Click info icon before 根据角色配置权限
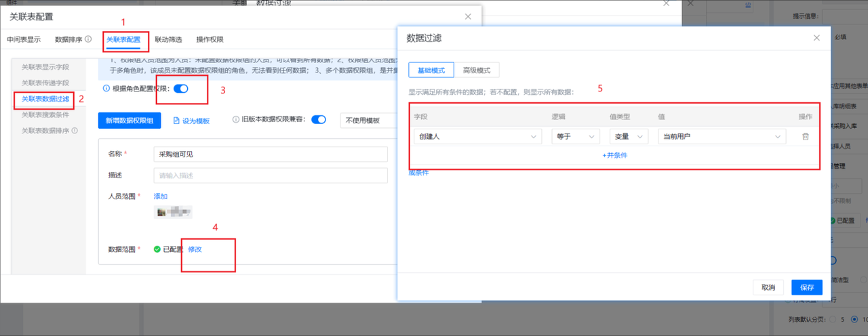 (x=105, y=88)
